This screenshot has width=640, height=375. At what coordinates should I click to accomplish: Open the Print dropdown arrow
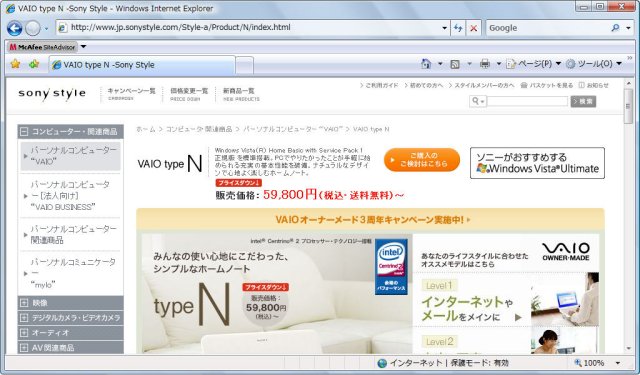tap(498, 64)
